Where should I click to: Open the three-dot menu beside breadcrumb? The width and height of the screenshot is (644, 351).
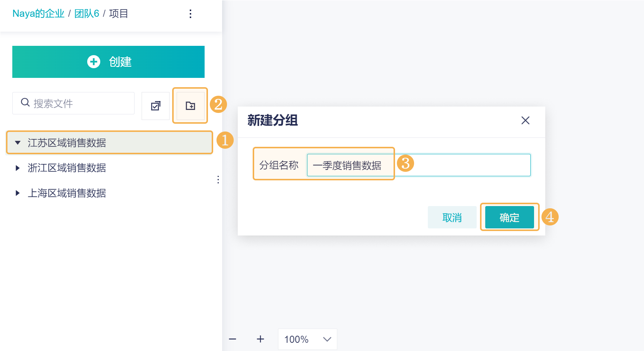(190, 14)
